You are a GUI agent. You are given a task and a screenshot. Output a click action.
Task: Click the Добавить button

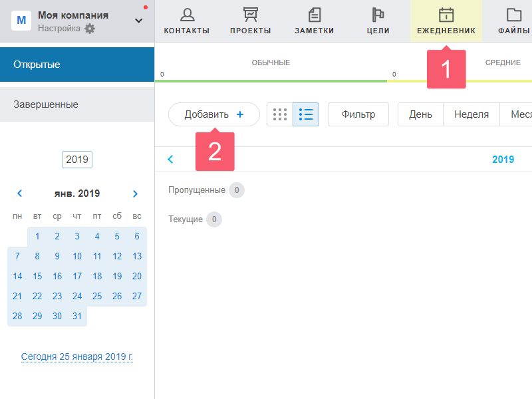click(x=214, y=114)
